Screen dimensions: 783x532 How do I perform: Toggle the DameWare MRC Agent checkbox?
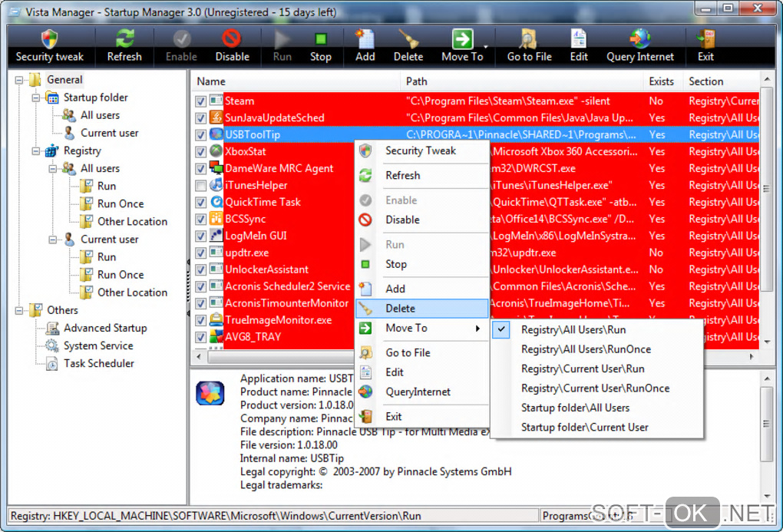click(x=201, y=168)
